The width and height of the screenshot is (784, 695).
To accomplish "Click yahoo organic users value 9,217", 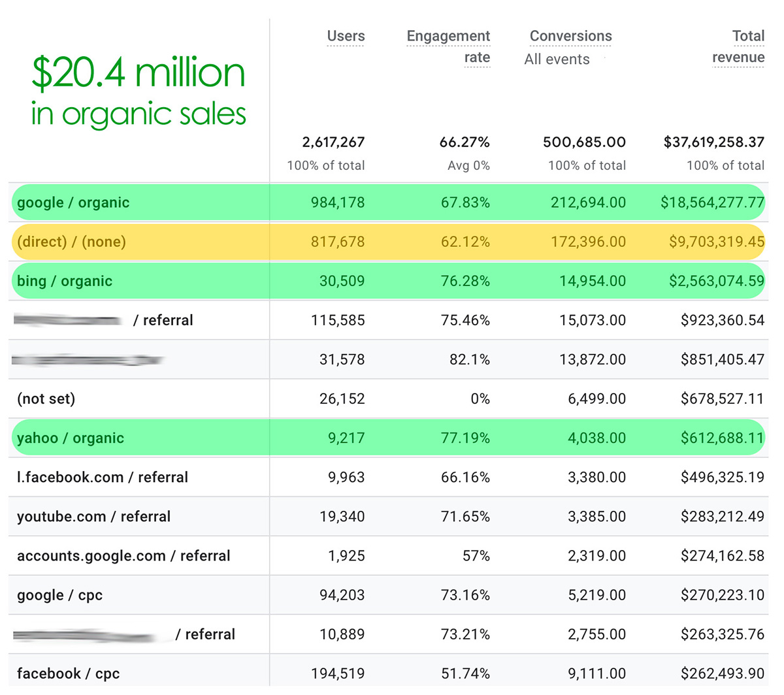I will pyautogui.click(x=346, y=438).
